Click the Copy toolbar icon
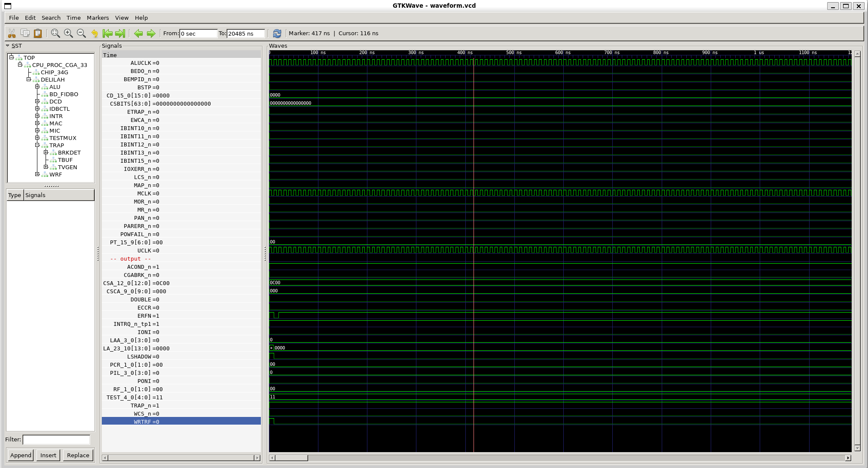This screenshot has width=868, height=468. pos(25,33)
